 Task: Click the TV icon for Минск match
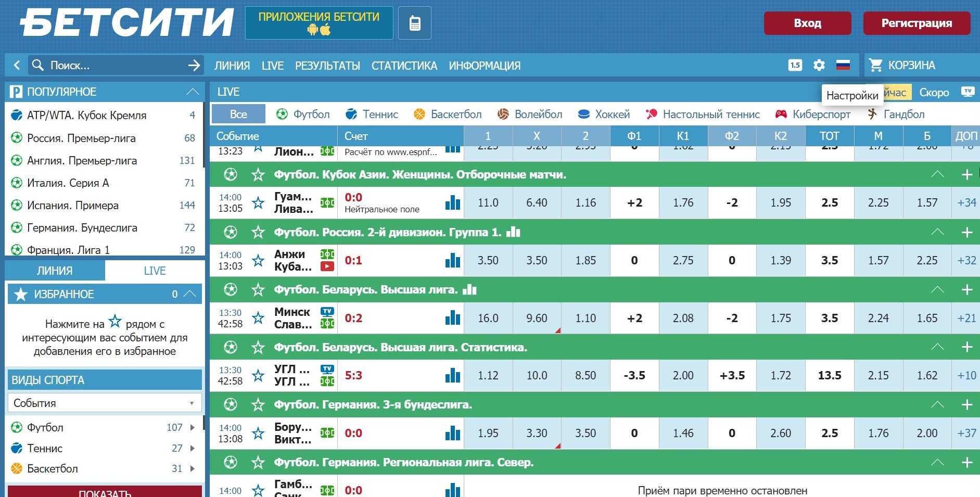pyautogui.click(x=327, y=311)
